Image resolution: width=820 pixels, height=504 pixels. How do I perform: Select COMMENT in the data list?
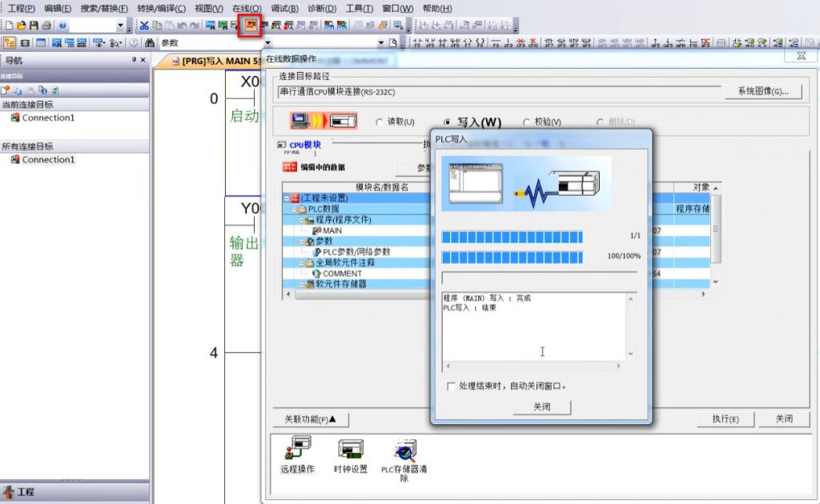(x=342, y=274)
